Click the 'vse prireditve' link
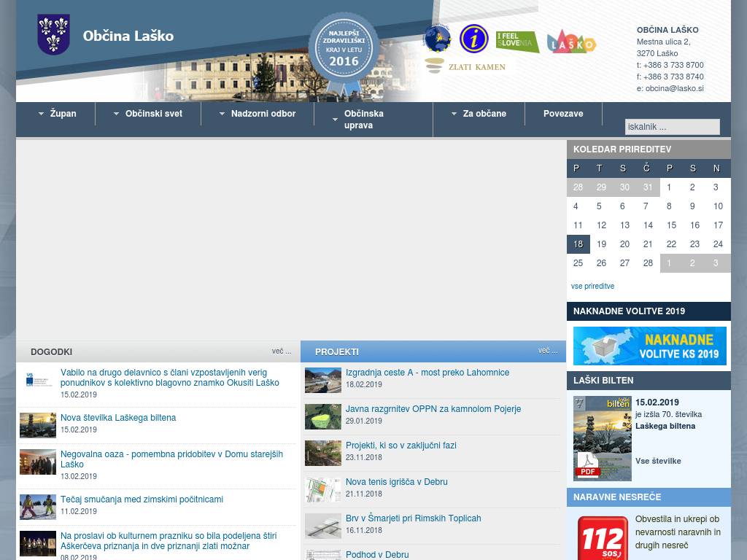747x560 pixels. [x=592, y=287]
